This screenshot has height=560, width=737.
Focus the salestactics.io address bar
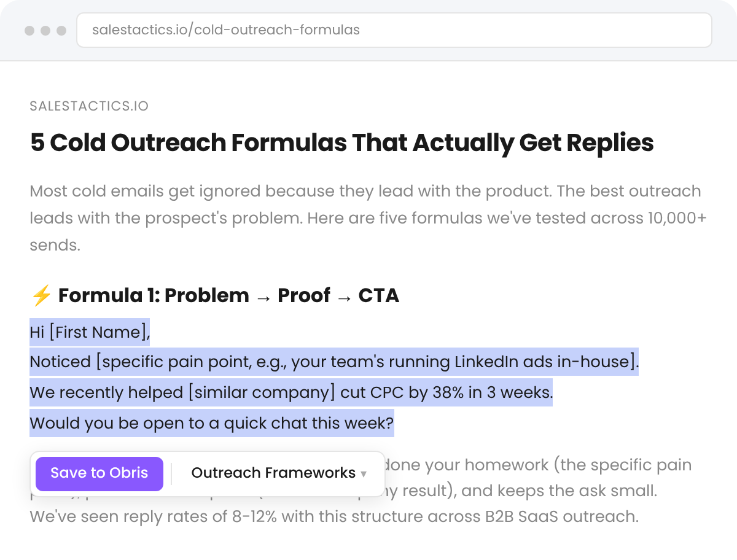(x=393, y=30)
